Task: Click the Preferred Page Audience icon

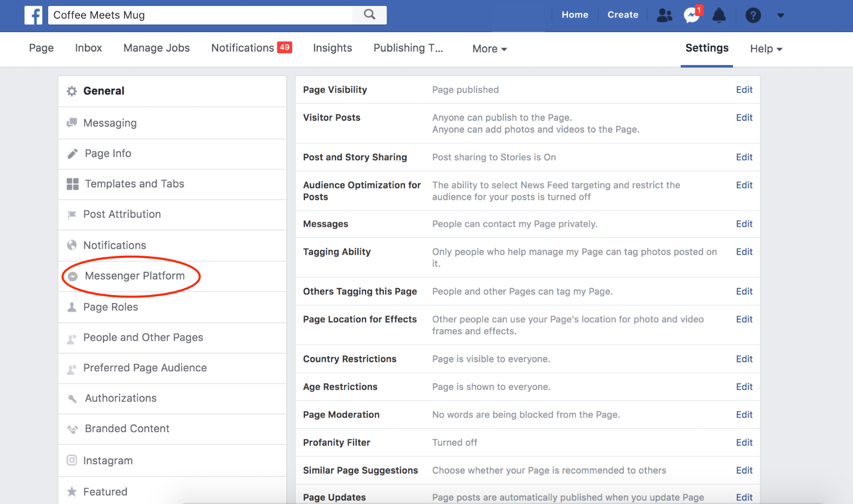Action: (71, 369)
